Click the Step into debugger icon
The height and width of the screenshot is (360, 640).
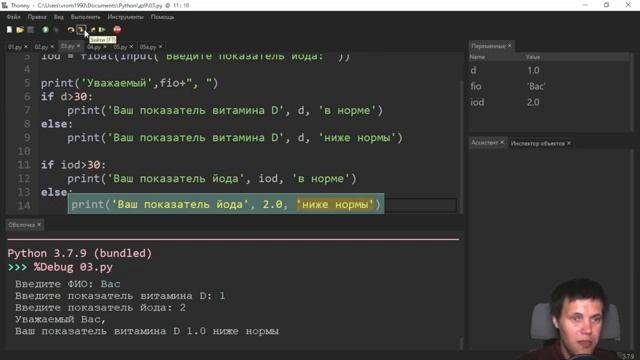[x=81, y=29]
